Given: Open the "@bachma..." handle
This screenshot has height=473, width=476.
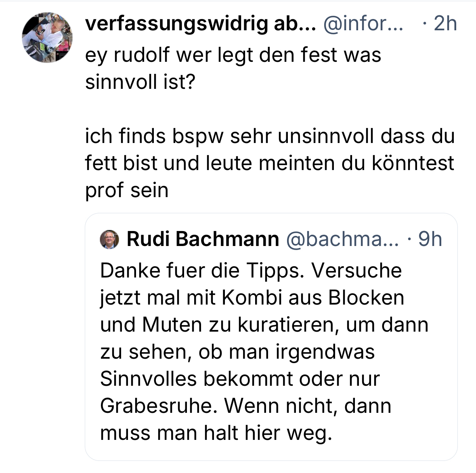Looking at the screenshot, I should pyautogui.click(x=342, y=239).
